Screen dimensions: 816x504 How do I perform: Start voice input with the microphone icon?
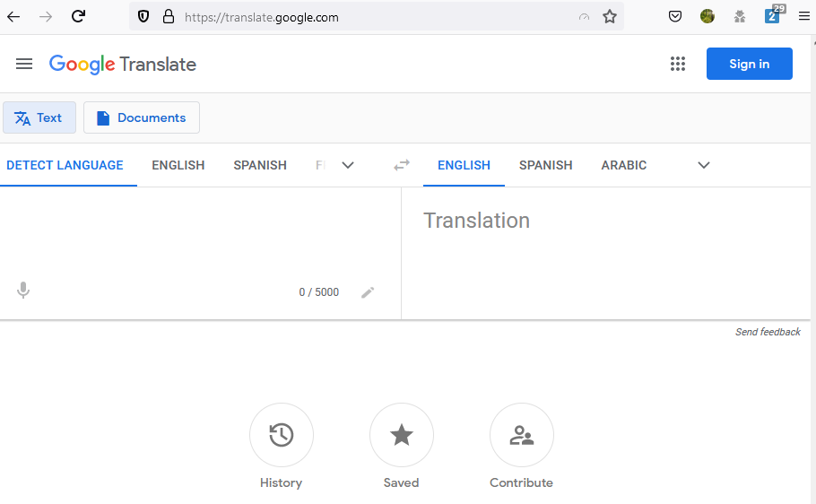tap(23, 290)
